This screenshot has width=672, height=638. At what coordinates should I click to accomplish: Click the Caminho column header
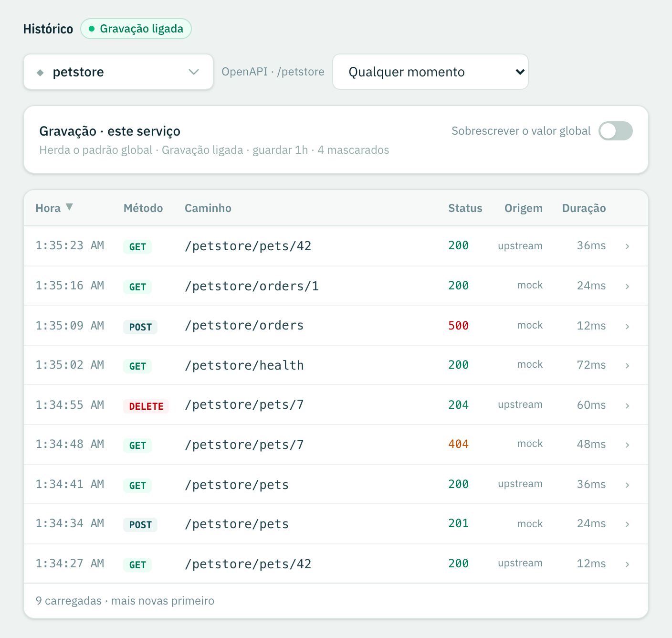[208, 208]
